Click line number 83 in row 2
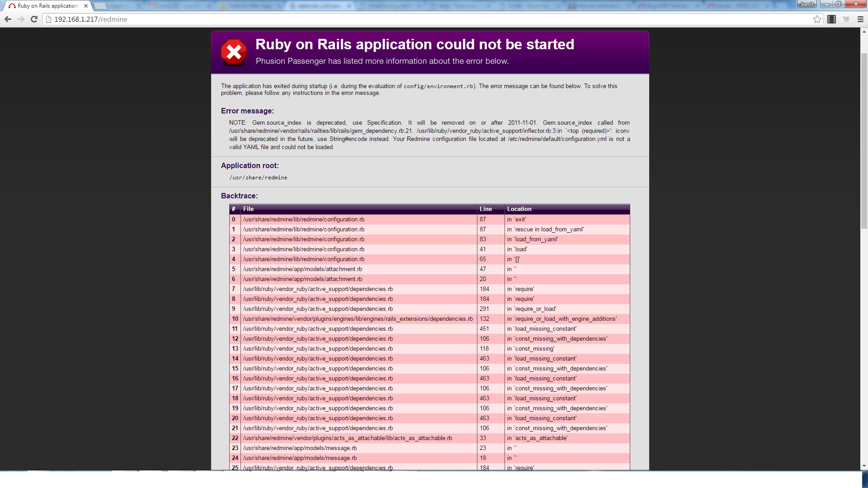Screen dimensions: 868x488 (x=483, y=239)
